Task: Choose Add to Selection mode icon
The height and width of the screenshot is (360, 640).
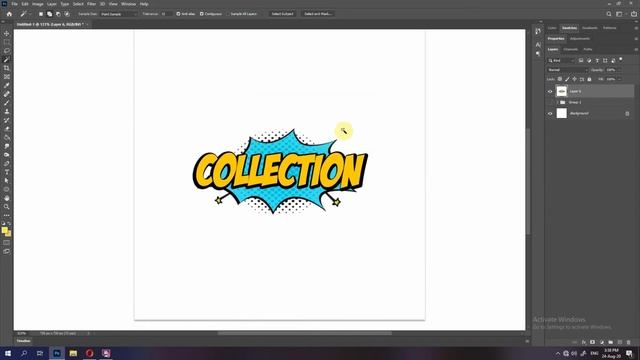Action: point(49,14)
